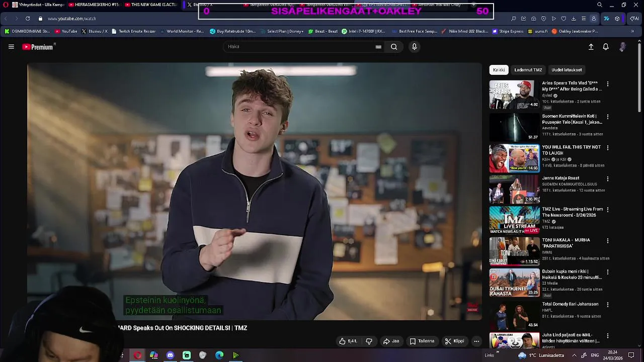Open browser toolbar search magnifier icon
This screenshot has width=644, height=362.
(x=513, y=19)
